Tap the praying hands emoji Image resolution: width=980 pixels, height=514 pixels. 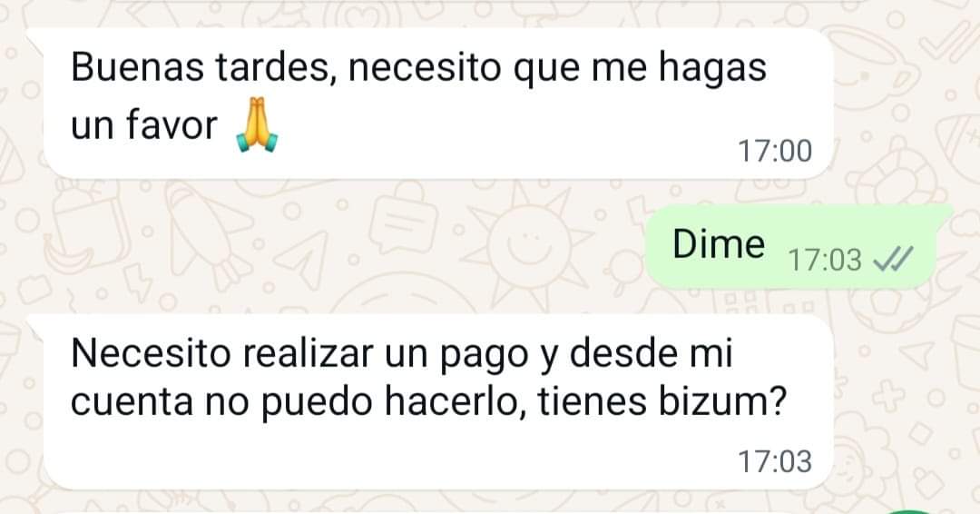(257, 124)
